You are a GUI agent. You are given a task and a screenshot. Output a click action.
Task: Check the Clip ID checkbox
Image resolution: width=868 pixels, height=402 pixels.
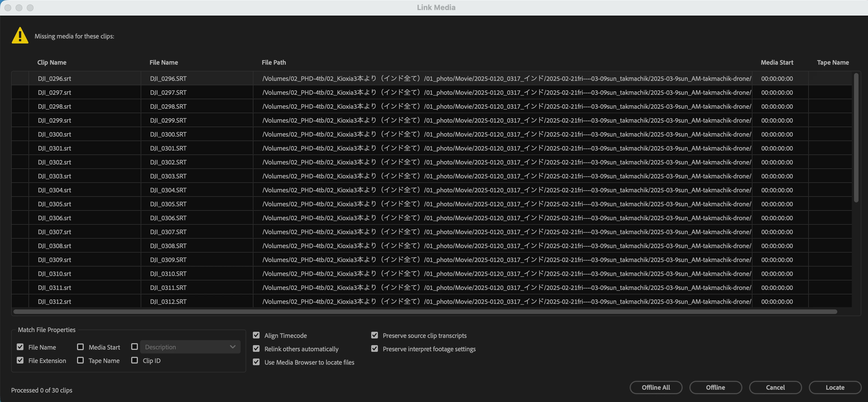coord(135,360)
